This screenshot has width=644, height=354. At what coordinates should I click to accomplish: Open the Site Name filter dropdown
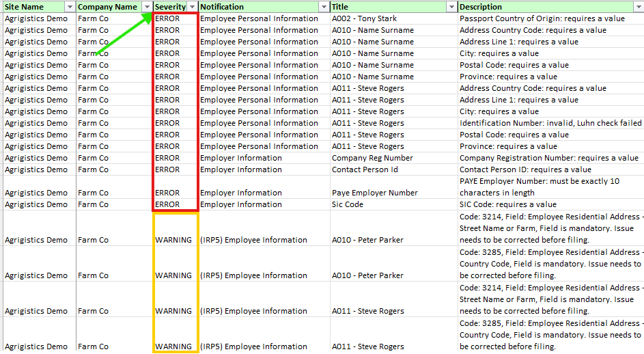pos(69,7)
